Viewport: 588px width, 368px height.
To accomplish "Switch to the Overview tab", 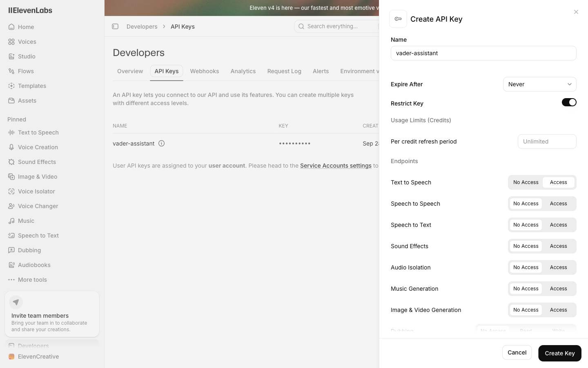I will point(130,71).
